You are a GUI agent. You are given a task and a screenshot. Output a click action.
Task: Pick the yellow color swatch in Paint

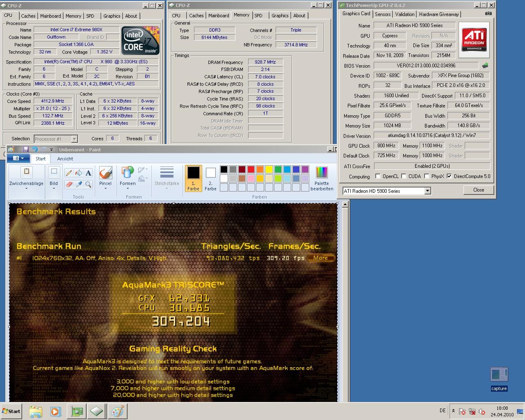pos(269,169)
